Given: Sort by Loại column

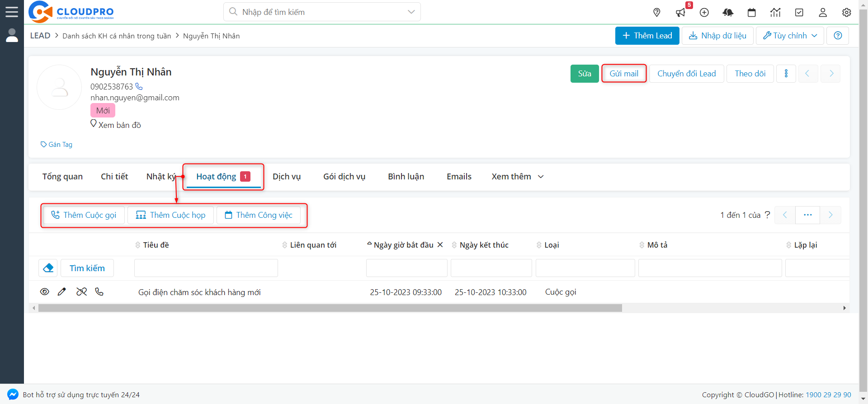Looking at the screenshot, I should pos(548,245).
